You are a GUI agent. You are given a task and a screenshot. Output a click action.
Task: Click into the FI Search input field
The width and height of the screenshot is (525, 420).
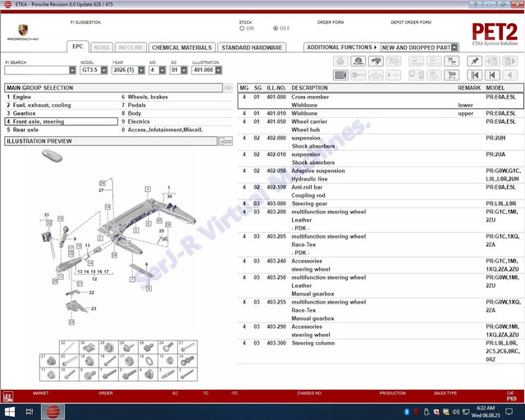(x=37, y=70)
